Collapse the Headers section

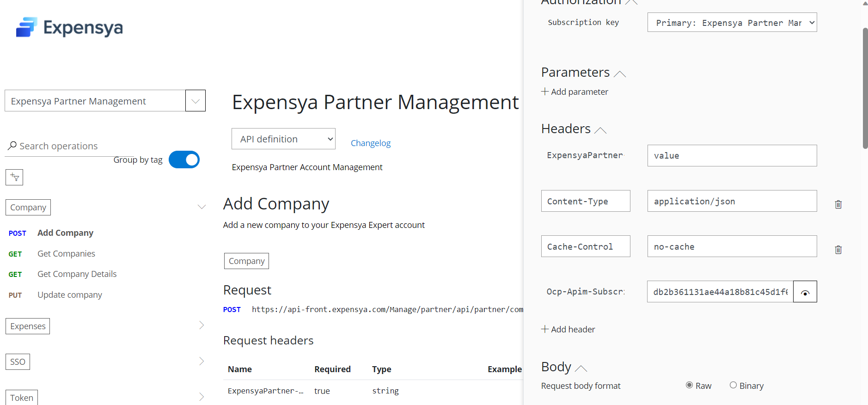click(x=600, y=130)
